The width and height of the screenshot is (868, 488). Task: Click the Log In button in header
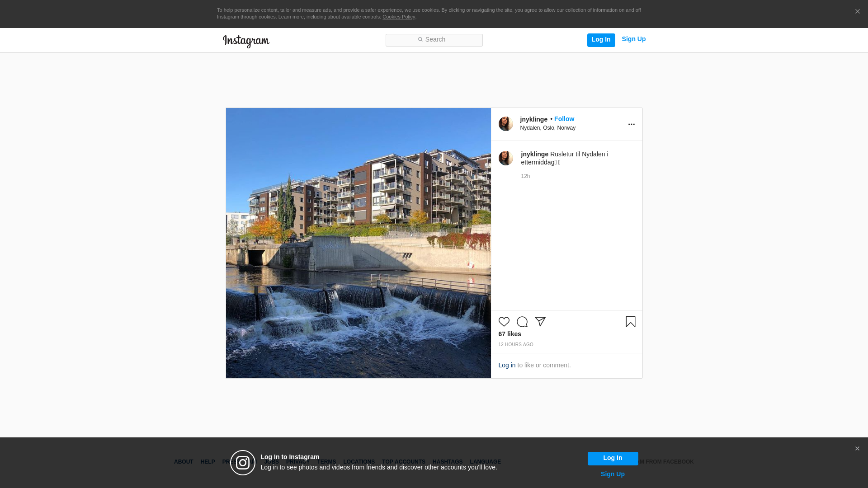pos(601,40)
